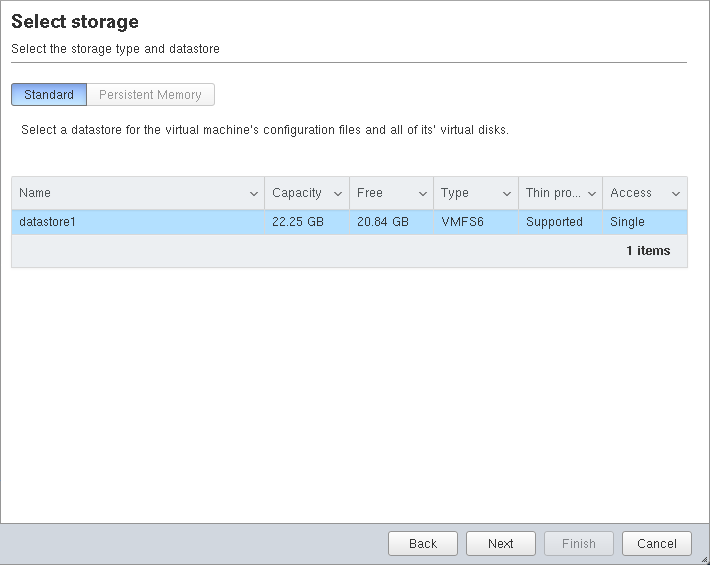This screenshot has height=565, width=710.
Task: Open the Type column dropdown arrow
Action: coord(507,194)
